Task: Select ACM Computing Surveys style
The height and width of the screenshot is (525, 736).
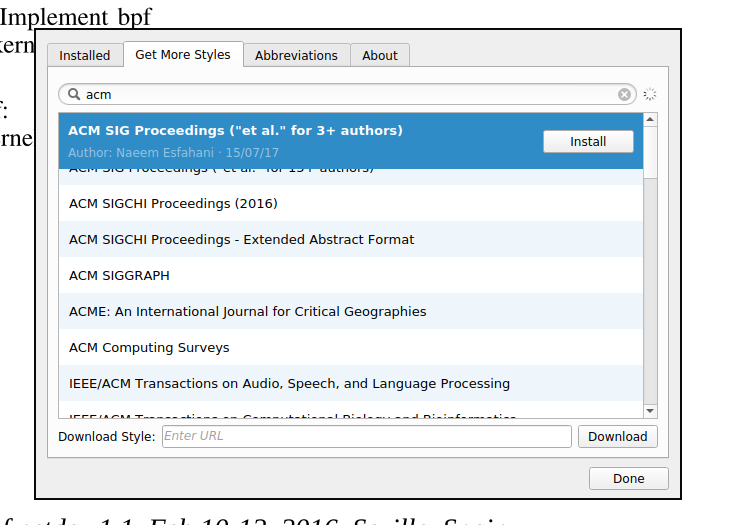Action: pos(351,347)
